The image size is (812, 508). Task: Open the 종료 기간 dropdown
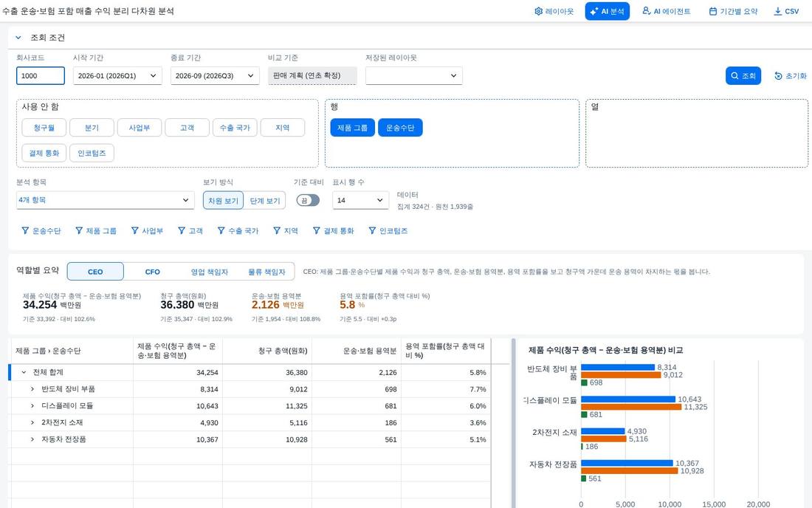214,75
